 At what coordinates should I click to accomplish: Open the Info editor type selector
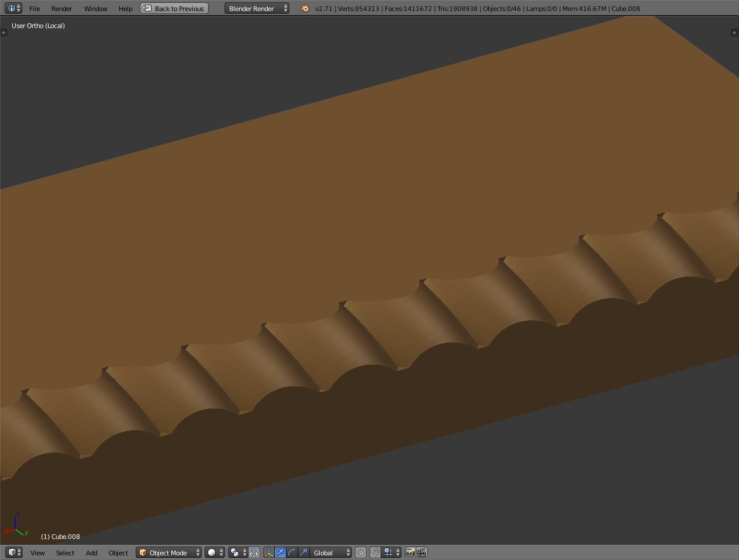[13, 8]
